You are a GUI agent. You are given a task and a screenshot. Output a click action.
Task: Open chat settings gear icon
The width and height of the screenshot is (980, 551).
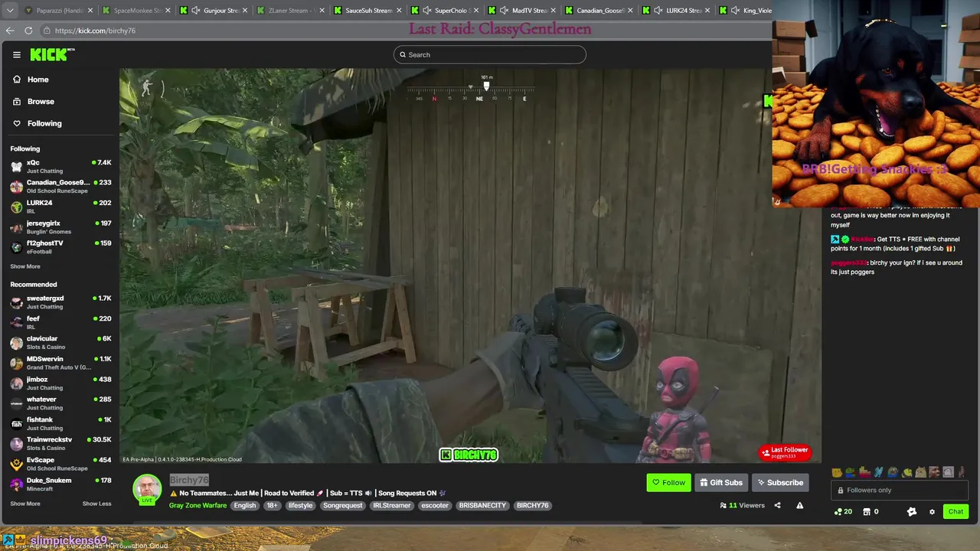932,512
